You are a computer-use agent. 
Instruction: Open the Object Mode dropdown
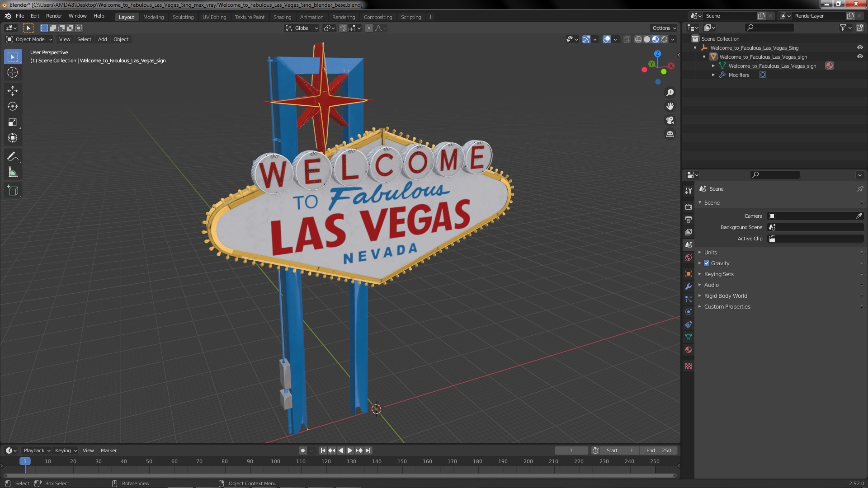click(29, 40)
